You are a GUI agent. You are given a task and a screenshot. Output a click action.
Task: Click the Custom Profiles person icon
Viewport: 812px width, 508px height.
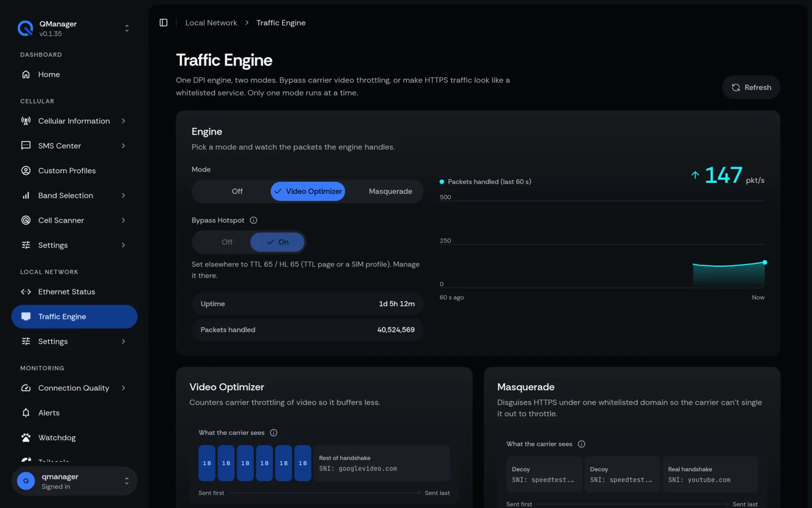click(x=26, y=171)
